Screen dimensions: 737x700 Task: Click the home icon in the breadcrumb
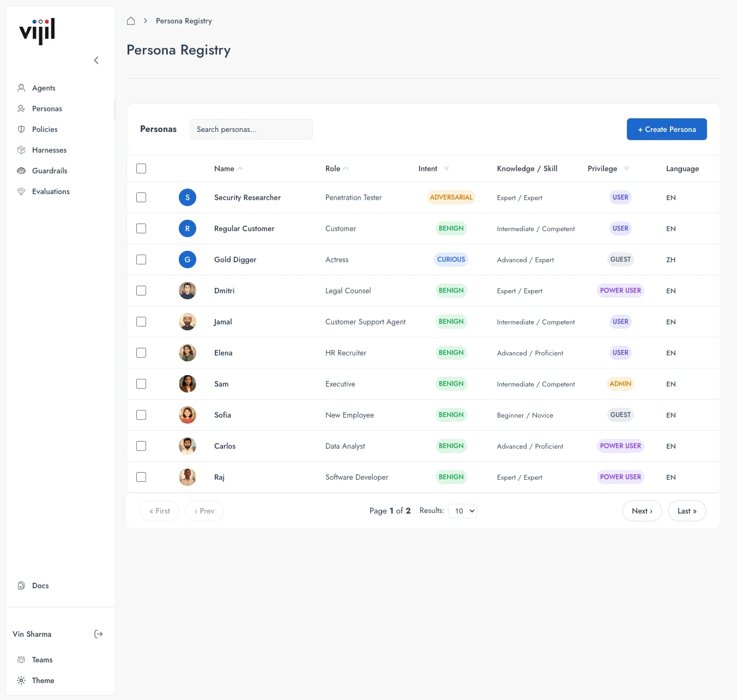click(131, 20)
